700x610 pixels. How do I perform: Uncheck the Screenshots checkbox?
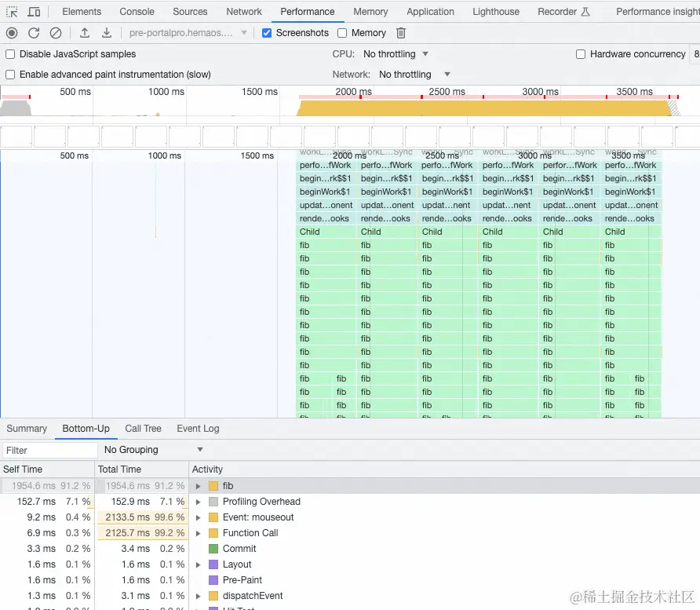(x=267, y=33)
